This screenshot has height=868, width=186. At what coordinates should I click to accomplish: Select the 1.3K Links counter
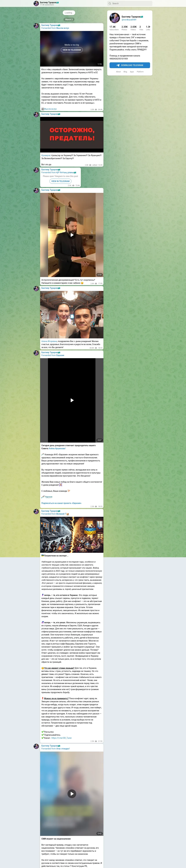point(148,28)
